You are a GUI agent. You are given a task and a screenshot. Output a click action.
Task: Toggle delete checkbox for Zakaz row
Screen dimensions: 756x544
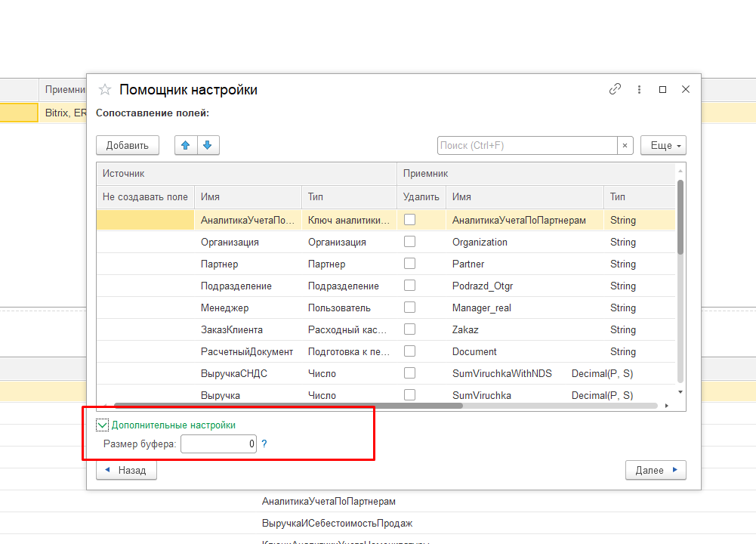410,329
